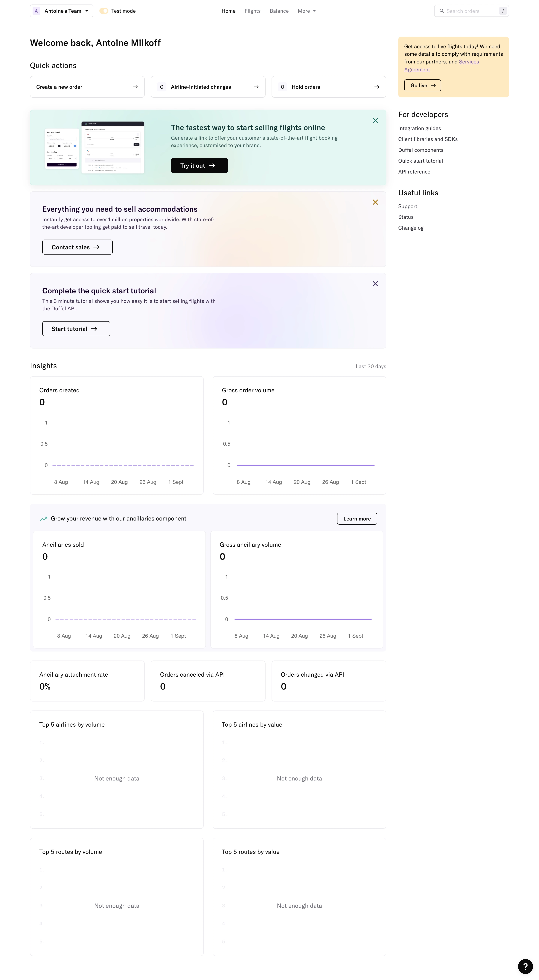Viewport: 539px width, 980px height.
Task: Click the search magnifier icon
Action: coord(442,11)
